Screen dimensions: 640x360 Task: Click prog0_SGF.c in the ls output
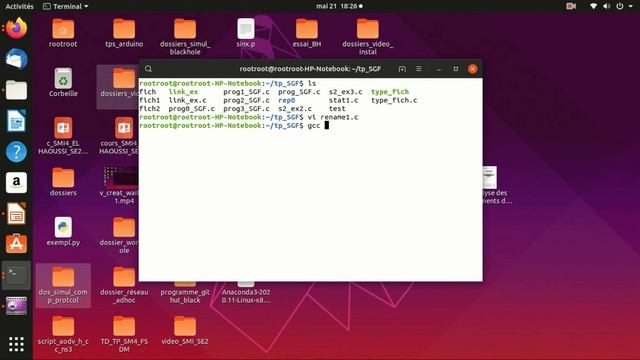pyautogui.click(x=191, y=109)
